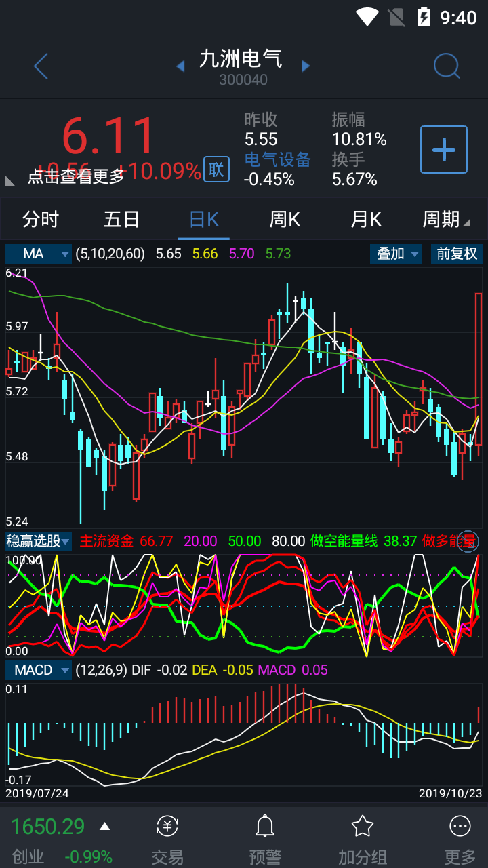488x868 pixels.
Task: Open the stock search magnifier
Action: tap(447, 66)
